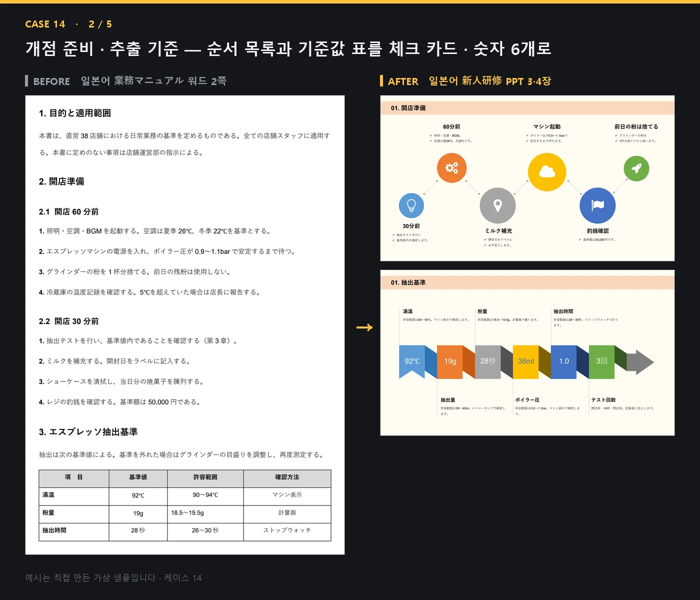
Task: Select the gray map pin icon above ミルク補充
Action: 497,205
